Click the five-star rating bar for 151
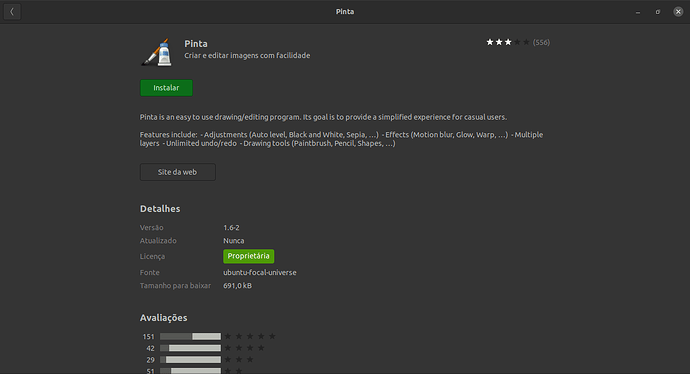This screenshot has height=374, width=690. 191,337
